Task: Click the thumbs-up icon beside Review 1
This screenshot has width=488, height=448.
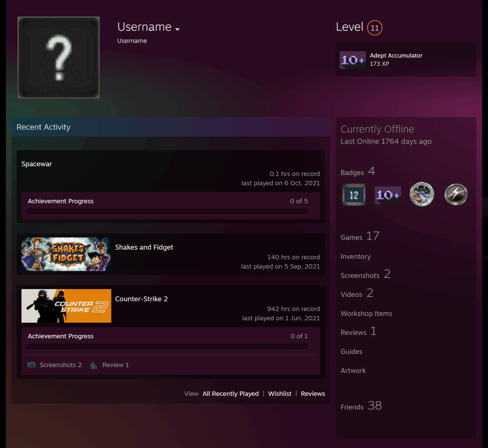Action: click(x=93, y=365)
